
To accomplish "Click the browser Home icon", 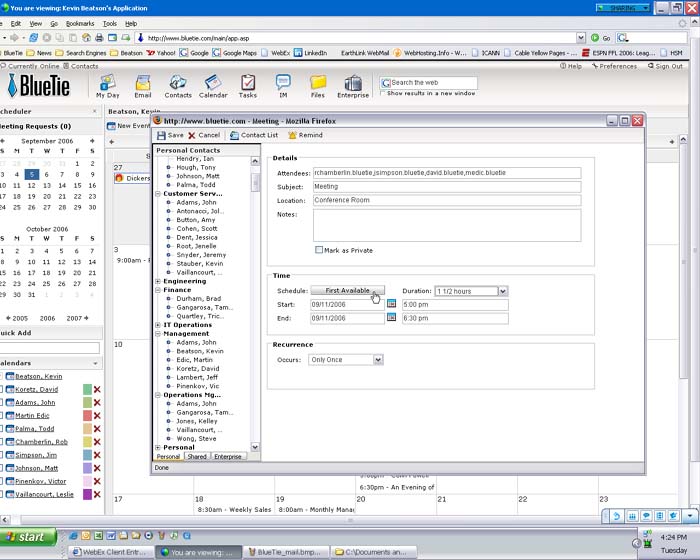I will (86, 38).
